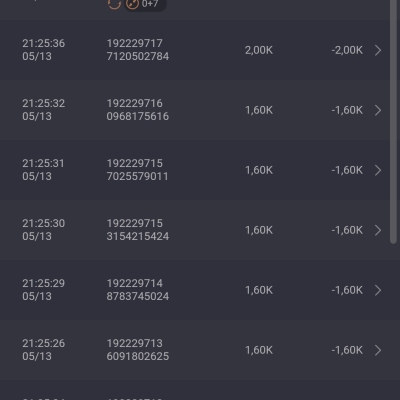This screenshot has width=400, height=400.
Task: Open details arrow for the 21:25:30 entry
Action: pos(378,230)
